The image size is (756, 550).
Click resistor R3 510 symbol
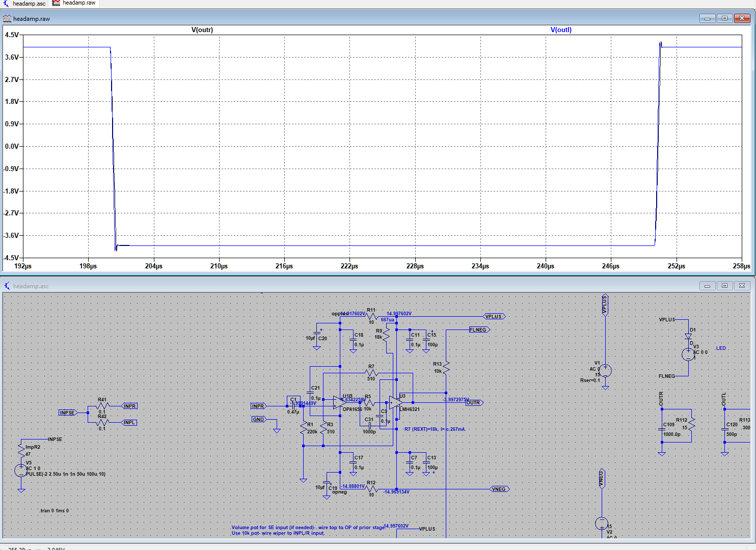pos(323,428)
